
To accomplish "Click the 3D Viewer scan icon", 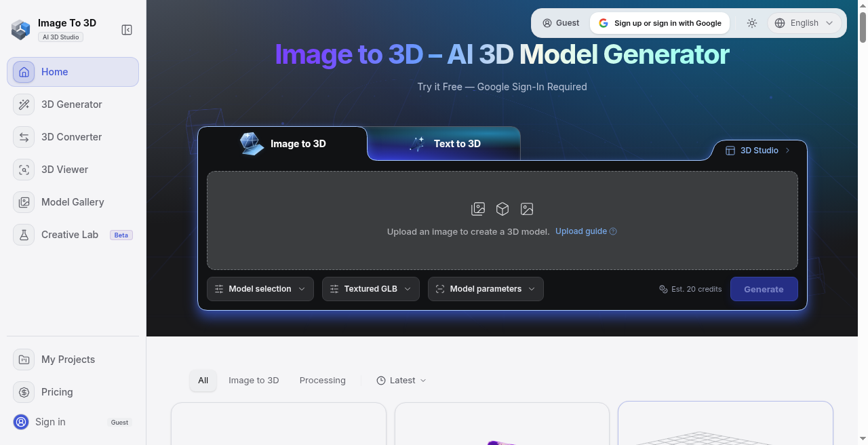I will click(x=24, y=170).
